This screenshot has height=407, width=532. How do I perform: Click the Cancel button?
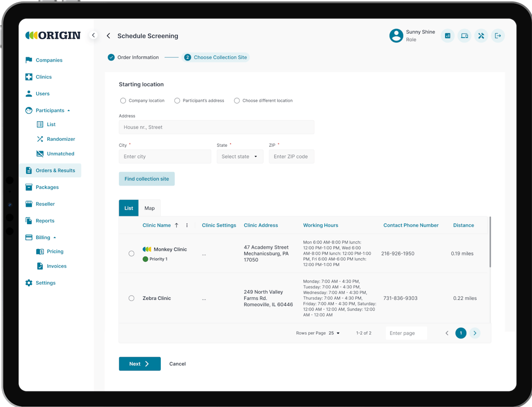point(178,364)
